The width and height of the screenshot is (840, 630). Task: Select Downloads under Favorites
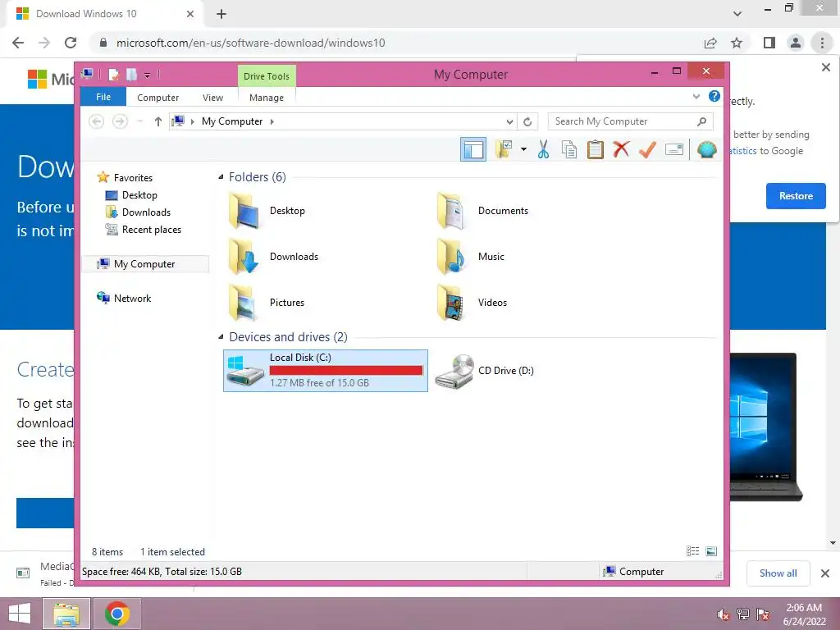click(146, 212)
